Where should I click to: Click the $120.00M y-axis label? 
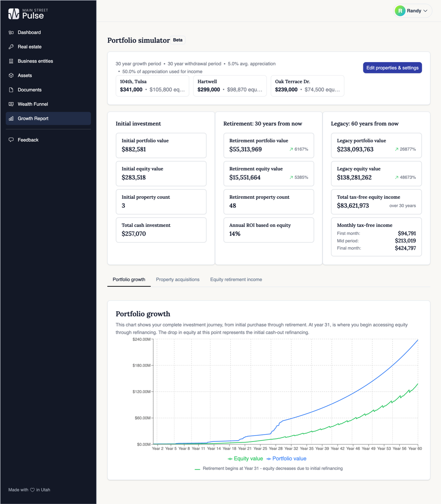point(141,392)
